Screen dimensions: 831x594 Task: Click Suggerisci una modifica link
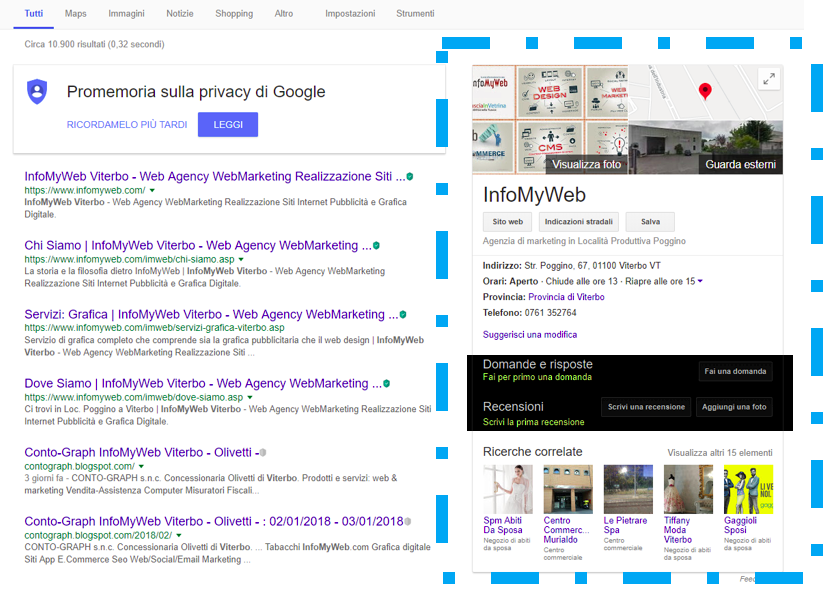click(529, 334)
